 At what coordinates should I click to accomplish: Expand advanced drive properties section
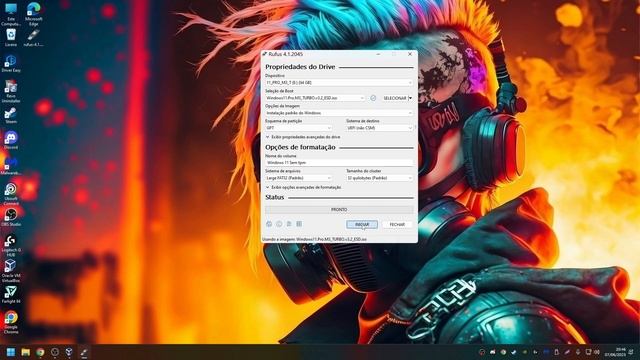tap(303, 137)
